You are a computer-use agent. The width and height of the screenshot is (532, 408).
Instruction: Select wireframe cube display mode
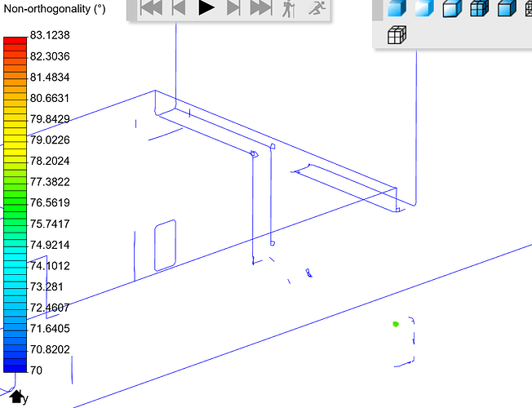397,34
